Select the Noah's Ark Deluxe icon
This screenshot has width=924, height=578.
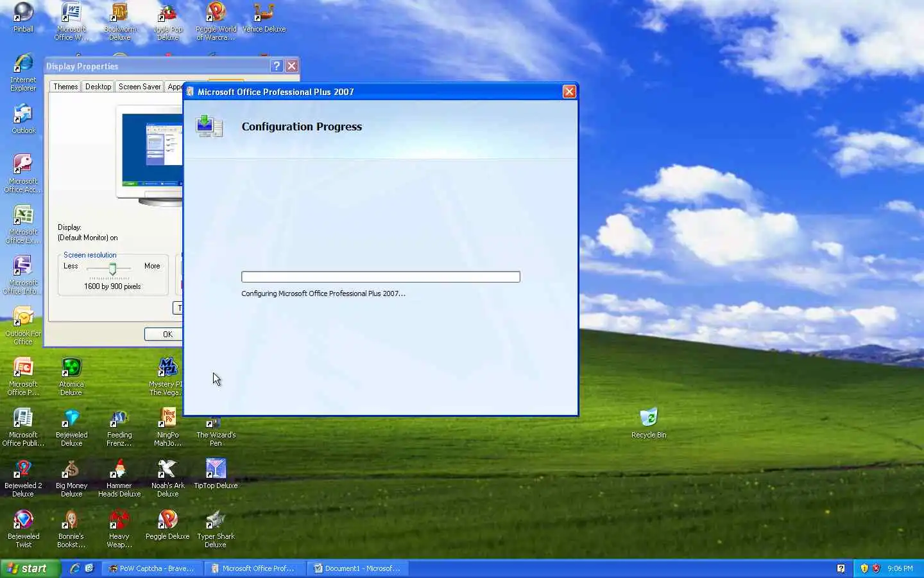point(168,478)
